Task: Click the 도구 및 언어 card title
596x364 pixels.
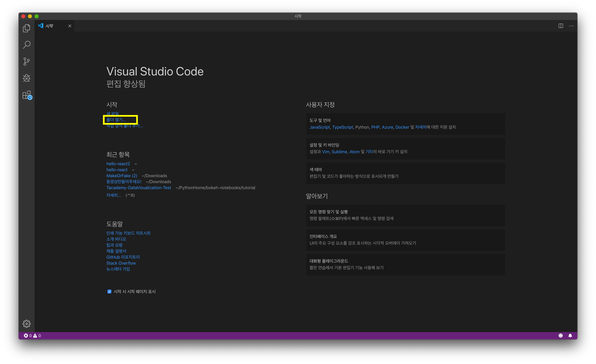Action: [320, 120]
